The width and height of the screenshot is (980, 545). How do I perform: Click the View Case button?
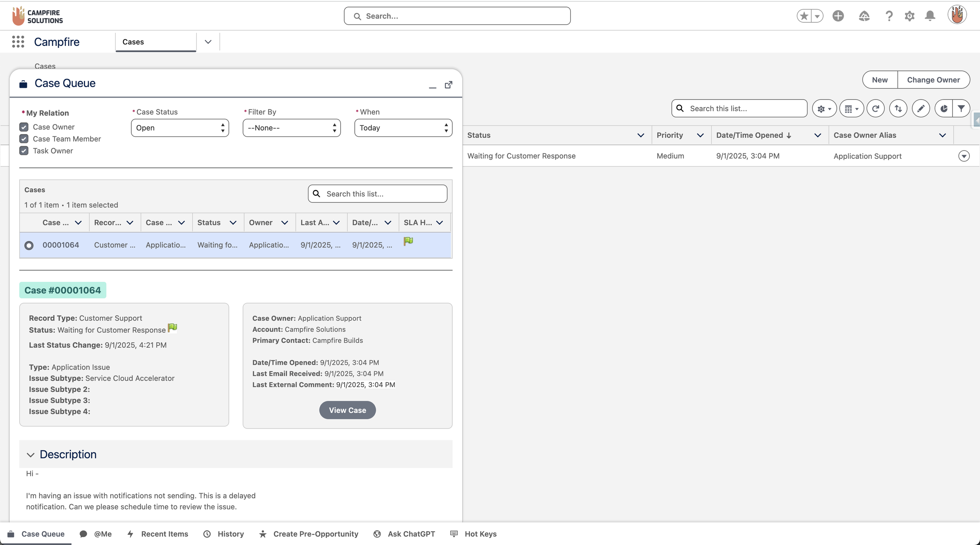347,410
